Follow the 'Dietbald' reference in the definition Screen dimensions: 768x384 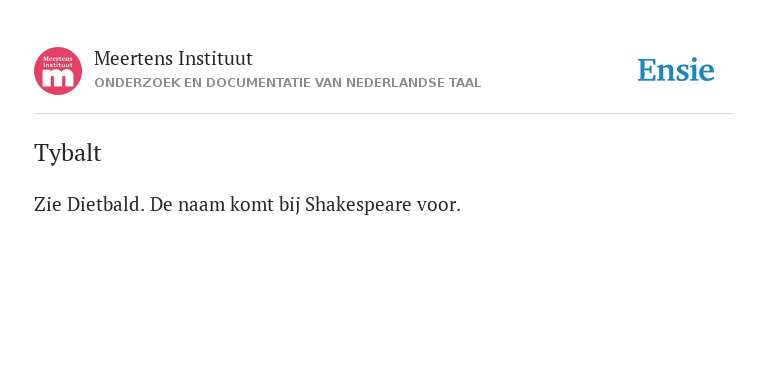pyautogui.click(x=106, y=204)
